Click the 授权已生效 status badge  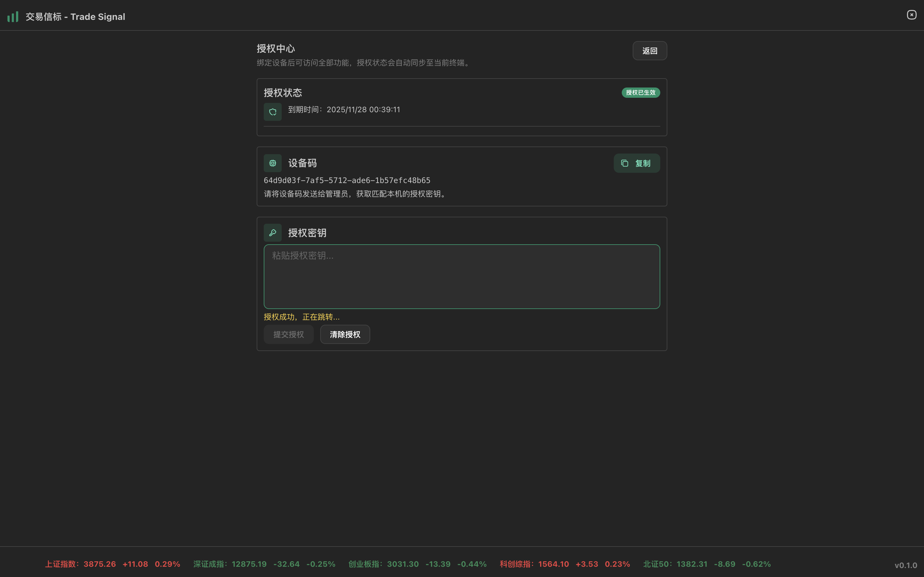[641, 92]
